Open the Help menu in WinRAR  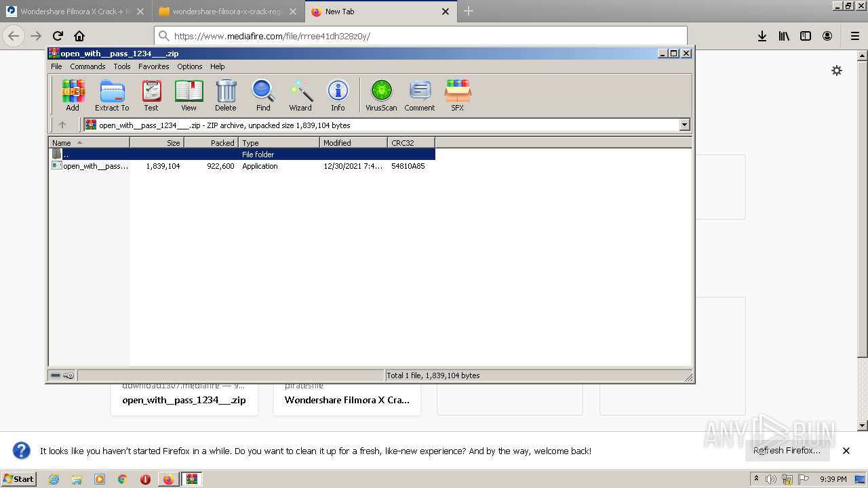[x=217, y=66]
